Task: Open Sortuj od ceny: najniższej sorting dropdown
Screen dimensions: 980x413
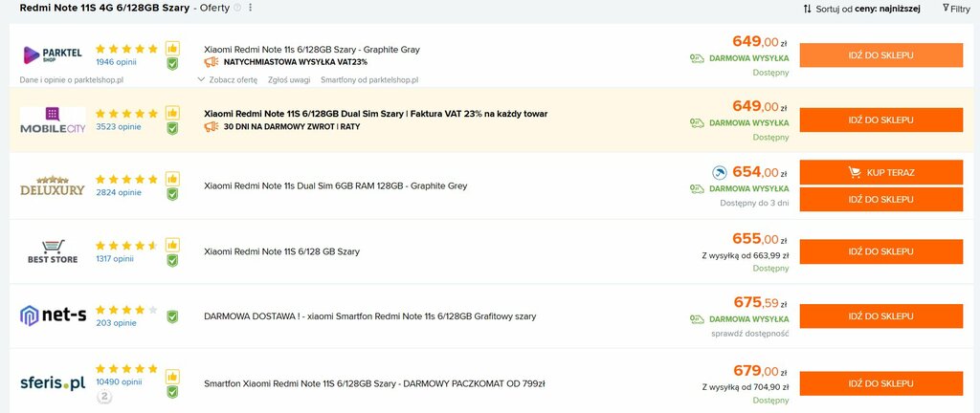Action: tap(861, 9)
